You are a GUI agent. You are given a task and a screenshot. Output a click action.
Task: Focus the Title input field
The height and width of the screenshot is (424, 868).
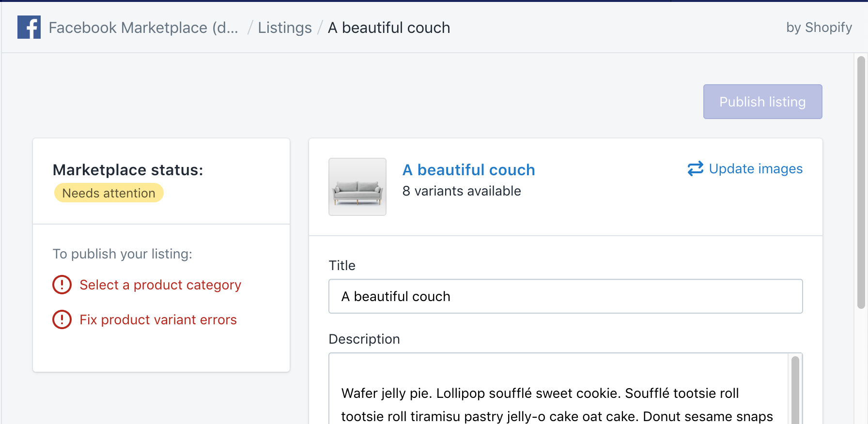pyautogui.click(x=565, y=296)
